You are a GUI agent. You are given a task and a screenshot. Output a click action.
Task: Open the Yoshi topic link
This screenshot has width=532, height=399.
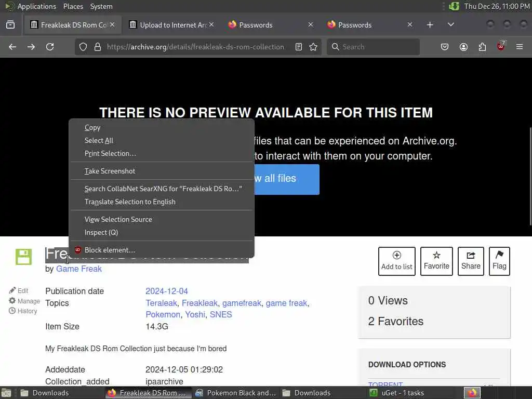coord(195,314)
